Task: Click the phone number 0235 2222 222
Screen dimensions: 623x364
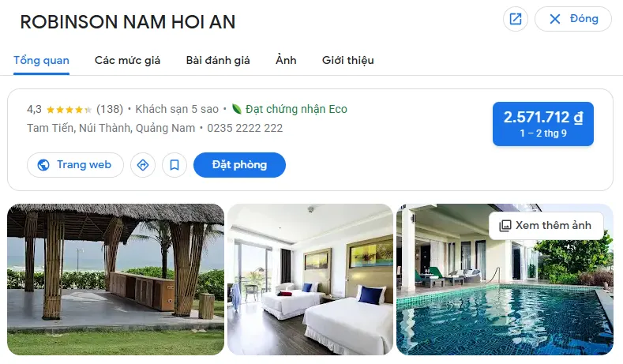Action: click(245, 128)
